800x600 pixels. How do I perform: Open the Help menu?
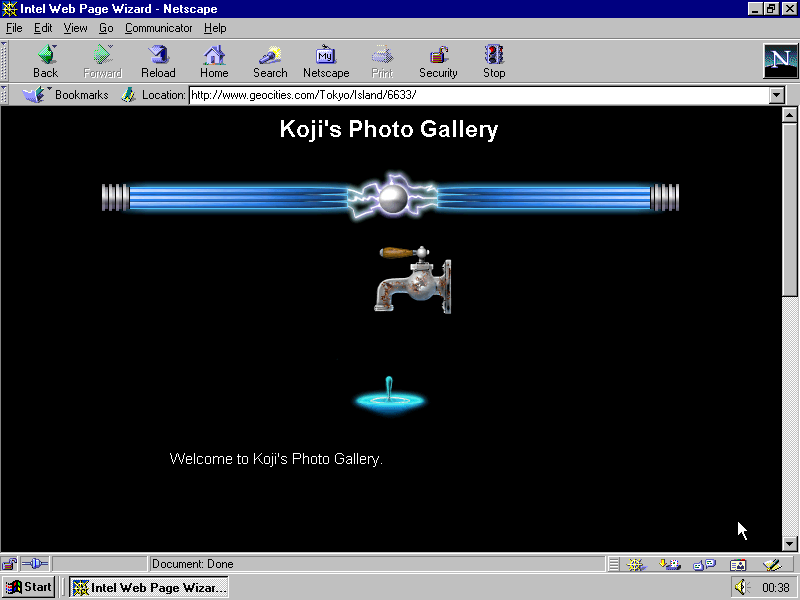click(x=215, y=28)
